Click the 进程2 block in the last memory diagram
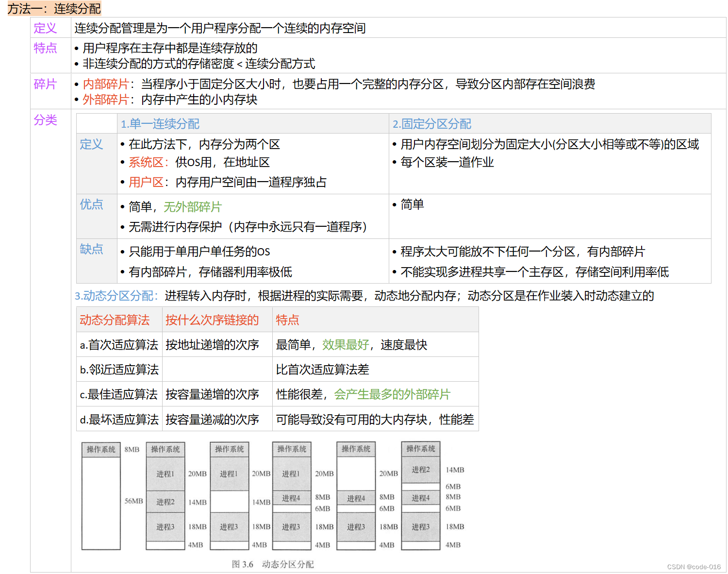Screen dimensions: 728x574 tap(420, 470)
